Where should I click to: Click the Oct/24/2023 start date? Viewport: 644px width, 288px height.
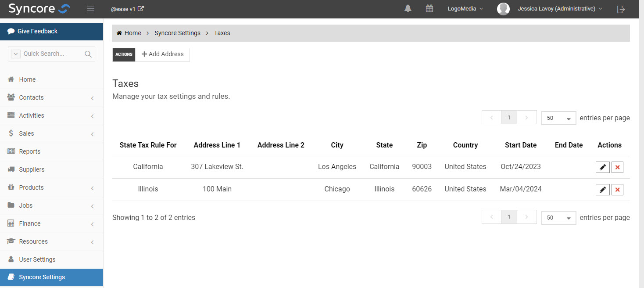coord(521,167)
